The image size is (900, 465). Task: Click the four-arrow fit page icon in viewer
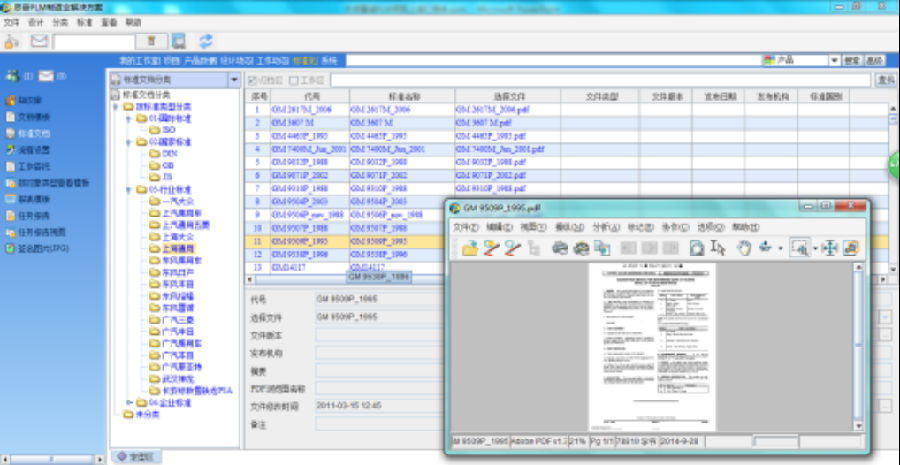pos(829,248)
